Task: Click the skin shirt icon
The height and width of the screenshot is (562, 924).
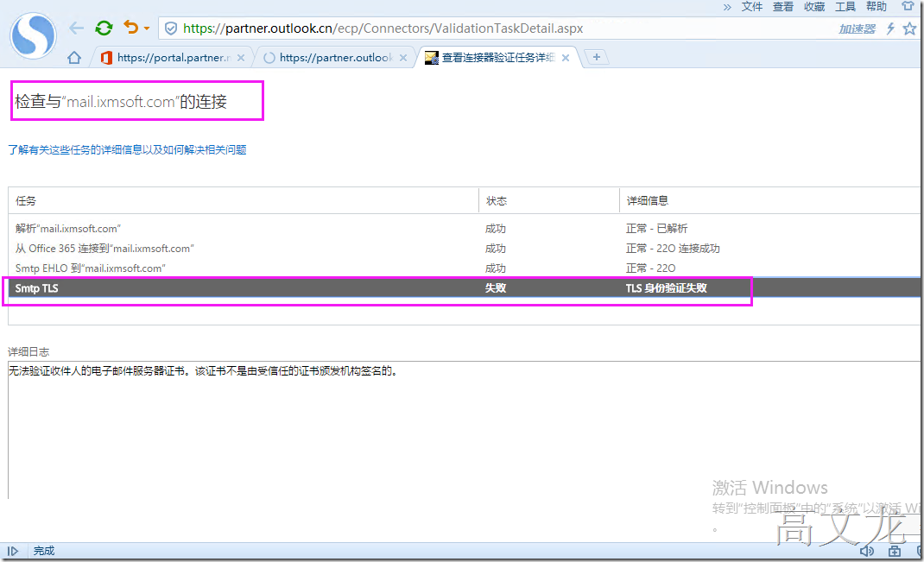Action: [908, 6]
